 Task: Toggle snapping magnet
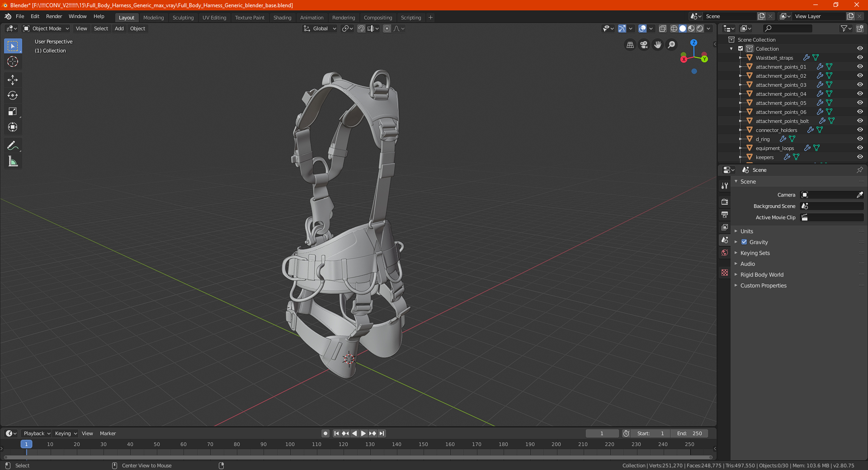(361, 28)
